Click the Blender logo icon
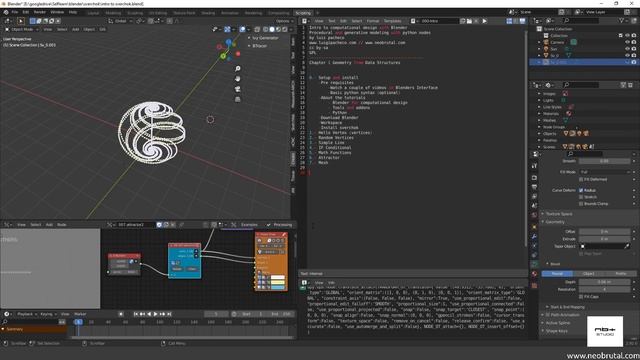This screenshot has width=640, height=360. [x=6, y=12]
